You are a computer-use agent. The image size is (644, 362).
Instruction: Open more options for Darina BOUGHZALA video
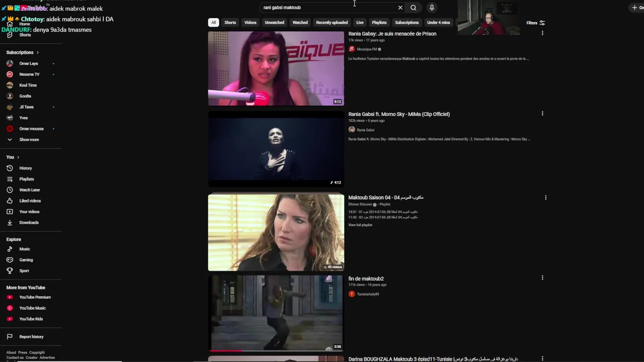click(x=542, y=358)
